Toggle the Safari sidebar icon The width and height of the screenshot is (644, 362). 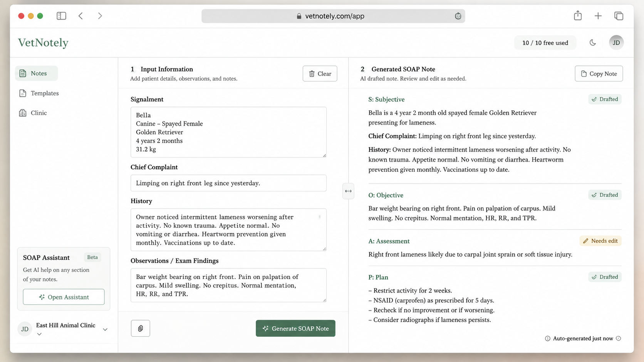tap(61, 16)
